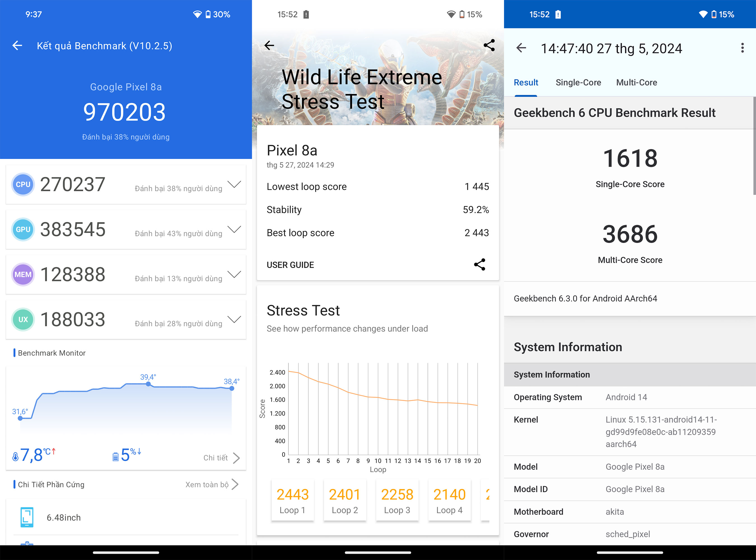
Task: Tap the Lowest loop score row
Action: click(x=378, y=186)
